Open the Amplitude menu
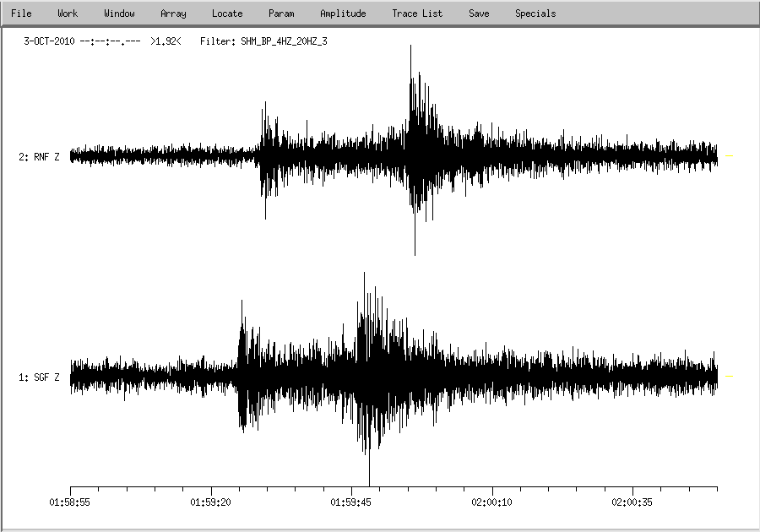 click(x=343, y=14)
